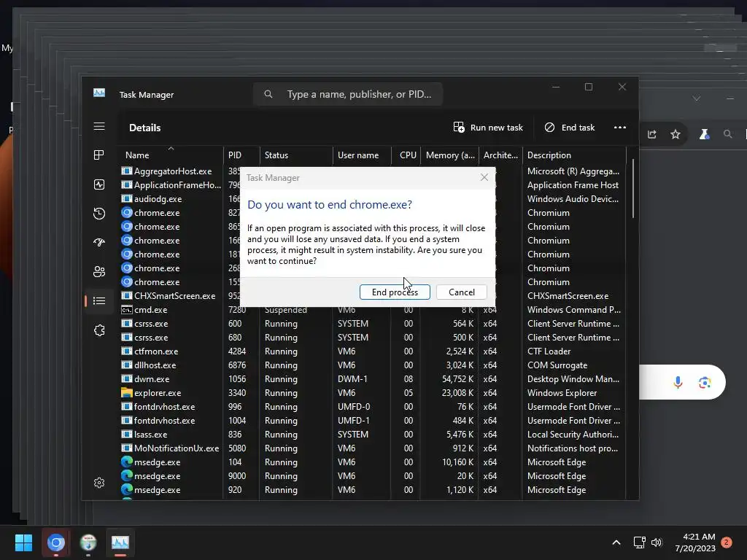The height and width of the screenshot is (560, 747).
Task: Sort by the Name column header
Action: tap(171, 155)
